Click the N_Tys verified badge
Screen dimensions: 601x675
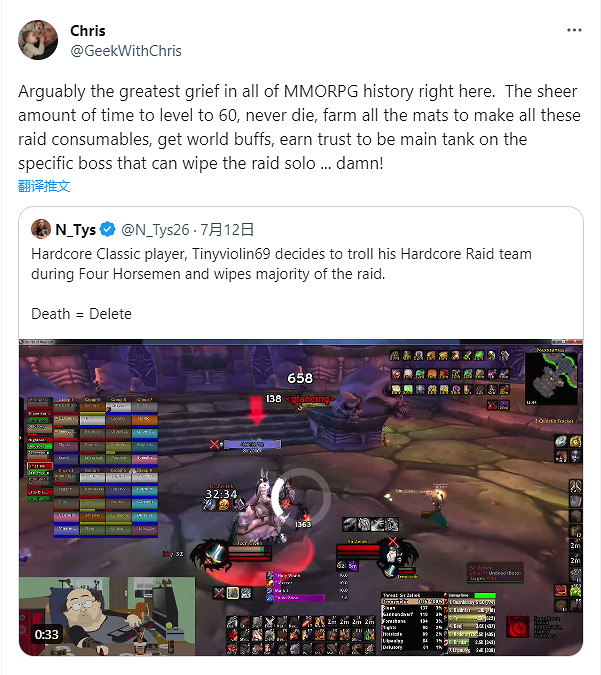coord(108,229)
